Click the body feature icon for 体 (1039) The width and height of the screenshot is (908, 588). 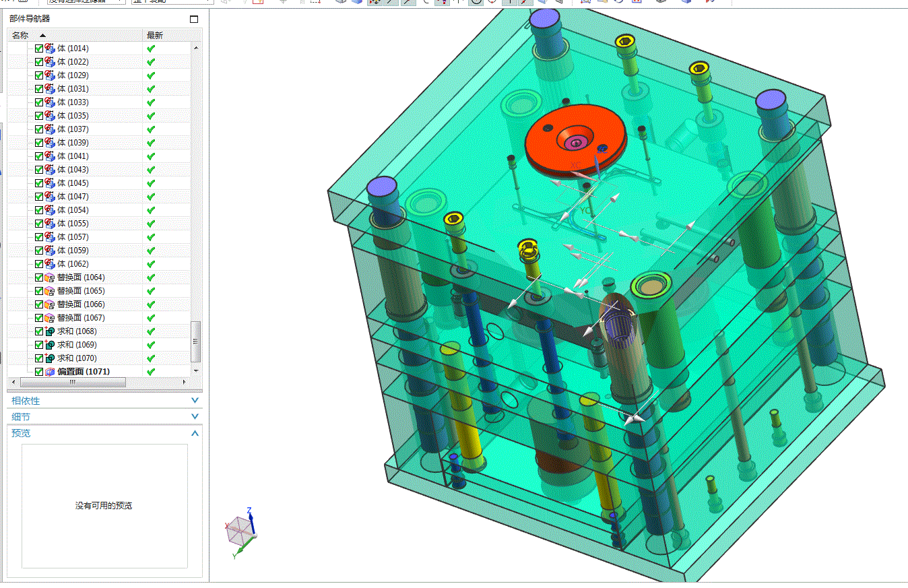(50, 143)
